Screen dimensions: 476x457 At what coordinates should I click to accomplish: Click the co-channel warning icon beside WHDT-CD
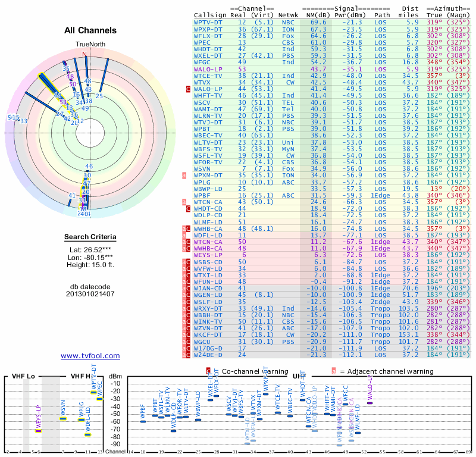[x=188, y=209]
